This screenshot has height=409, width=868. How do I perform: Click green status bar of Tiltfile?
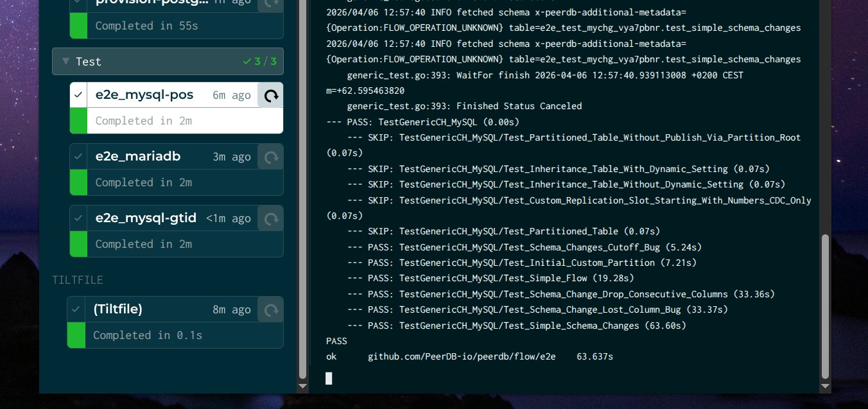coord(76,335)
